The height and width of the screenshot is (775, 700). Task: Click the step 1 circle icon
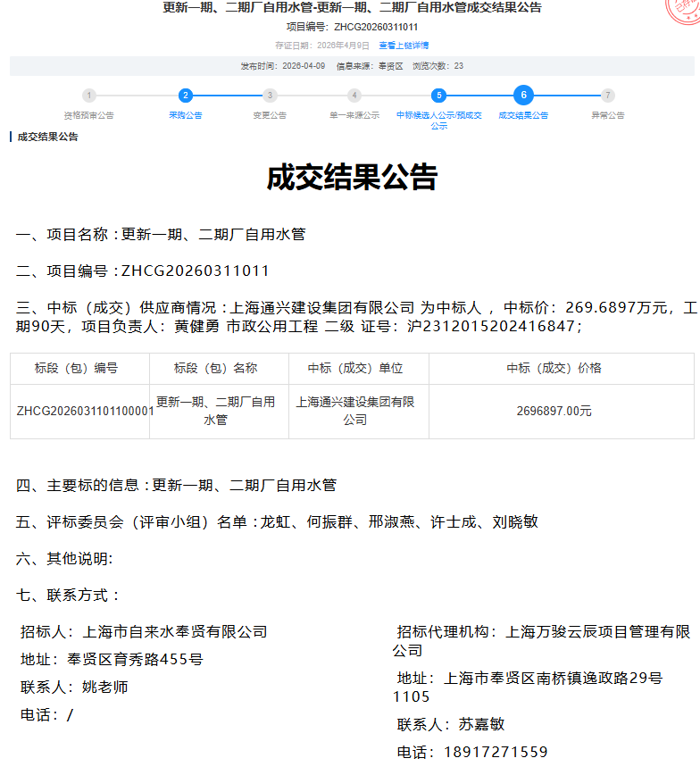[89, 96]
